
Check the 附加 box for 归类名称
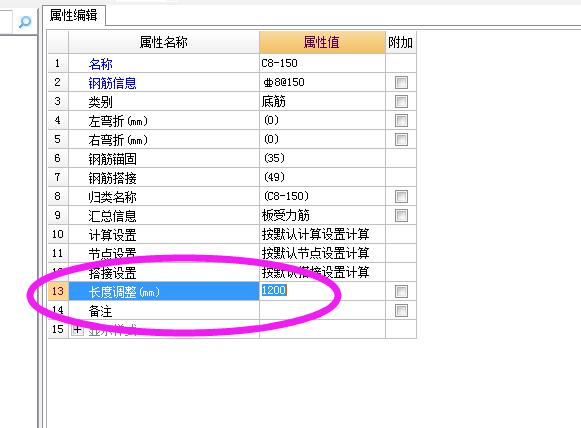point(401,196)
